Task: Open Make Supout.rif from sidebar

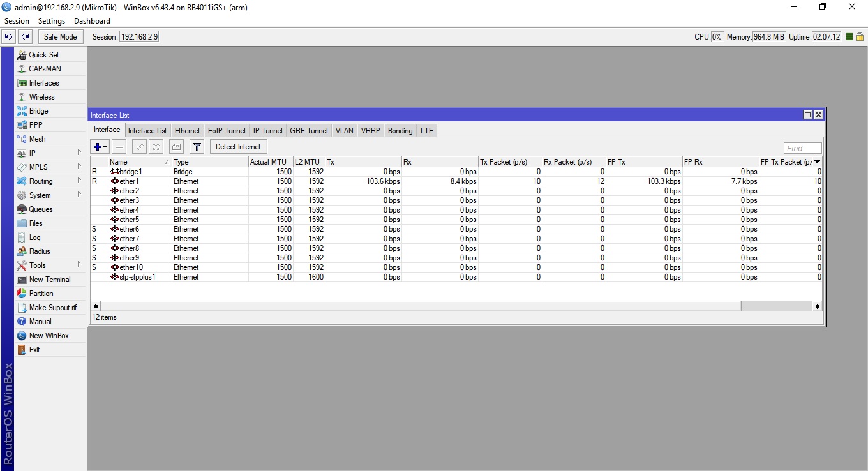Action: pos(50,308)
